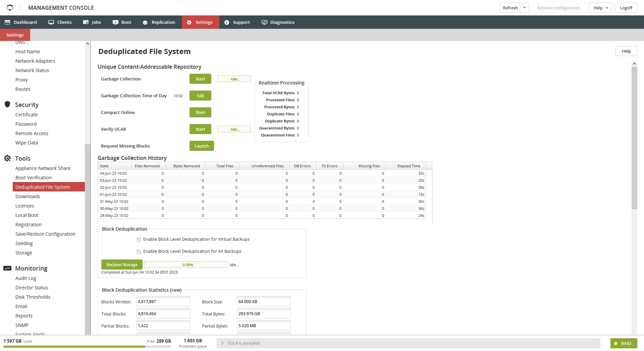
Task: Click the product logo icon in header
Action: pos(10,7)
